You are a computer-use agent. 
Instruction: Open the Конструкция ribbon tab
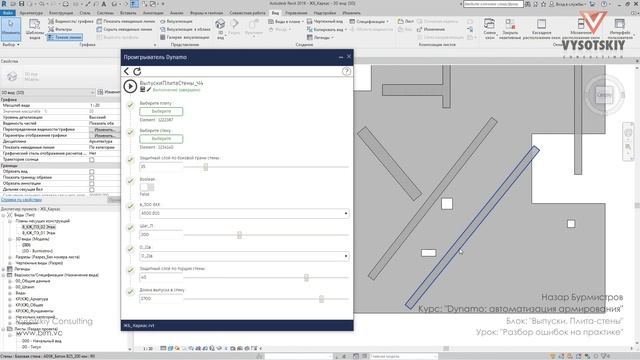click(61, 13)
